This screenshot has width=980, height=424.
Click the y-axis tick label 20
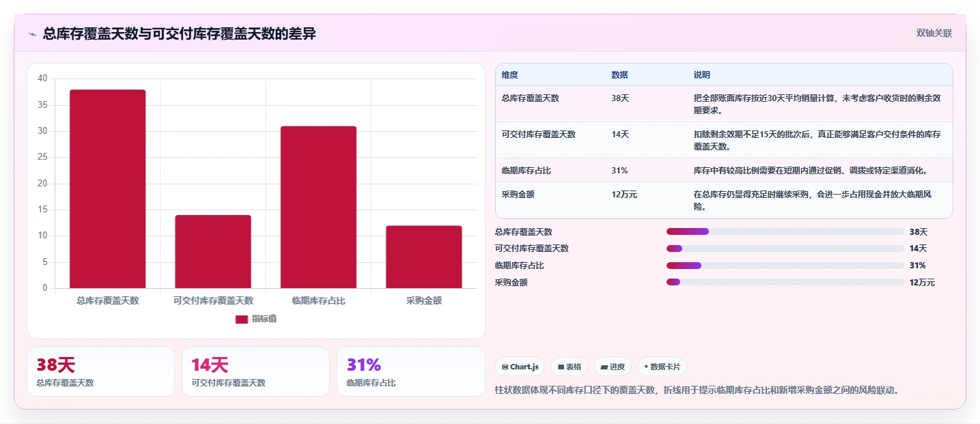[x=42, y=183]
